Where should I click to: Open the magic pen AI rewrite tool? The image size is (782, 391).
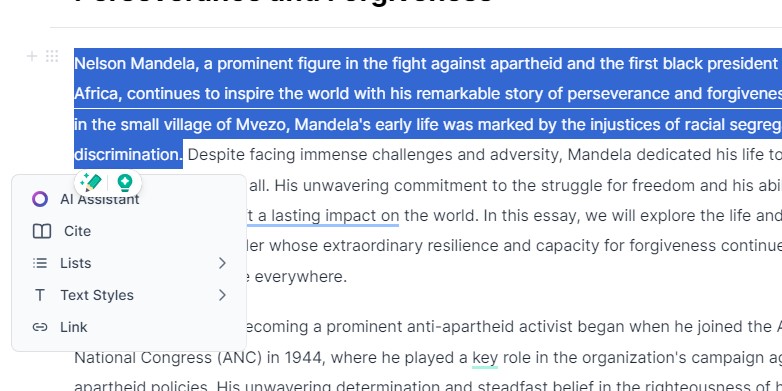click(91, 183)
